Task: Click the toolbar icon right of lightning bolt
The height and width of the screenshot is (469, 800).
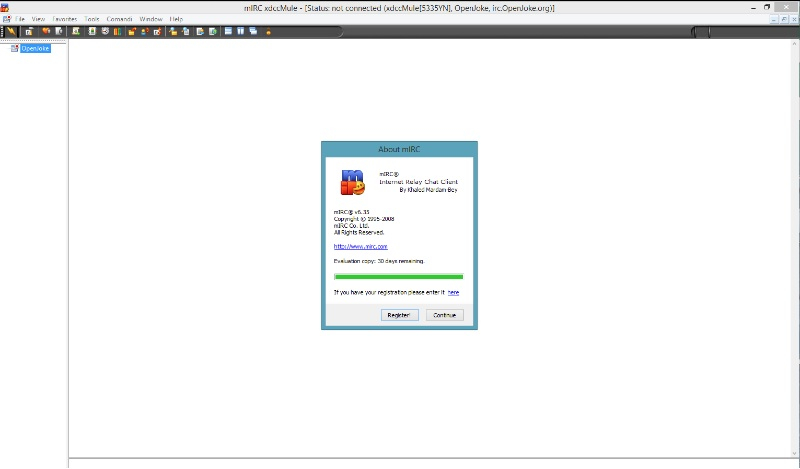Action: click(x=29, y=31)
